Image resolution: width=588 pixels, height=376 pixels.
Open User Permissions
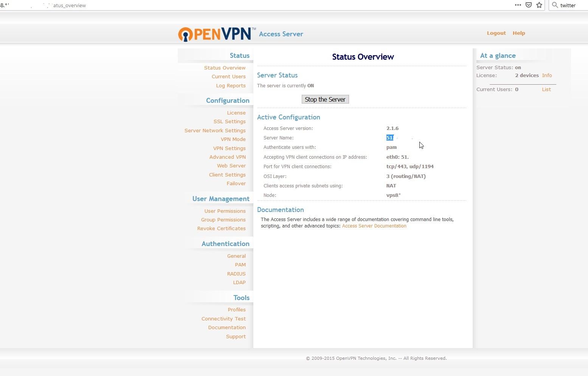225,211
